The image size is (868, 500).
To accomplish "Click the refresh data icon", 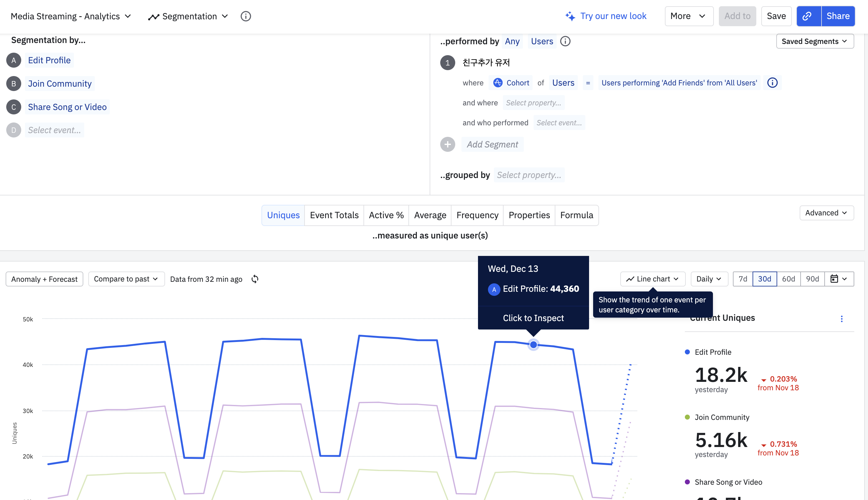I will click(x=255, y=279).
